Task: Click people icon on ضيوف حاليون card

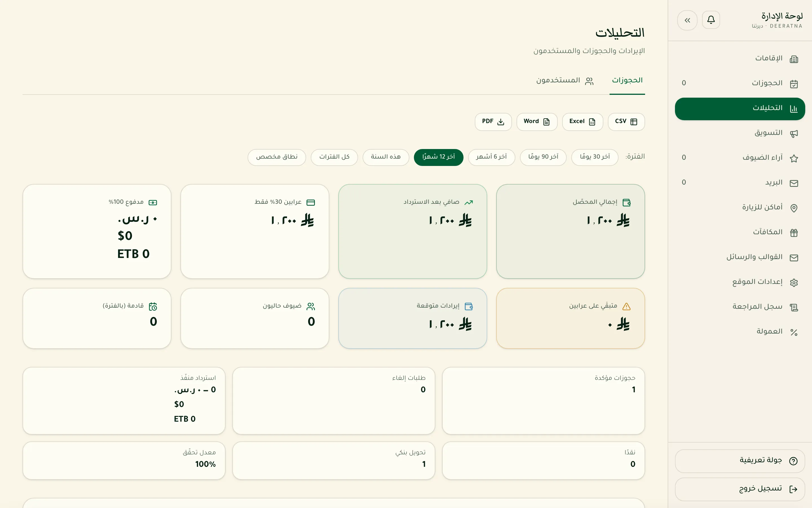Action: tap(311, 306)
